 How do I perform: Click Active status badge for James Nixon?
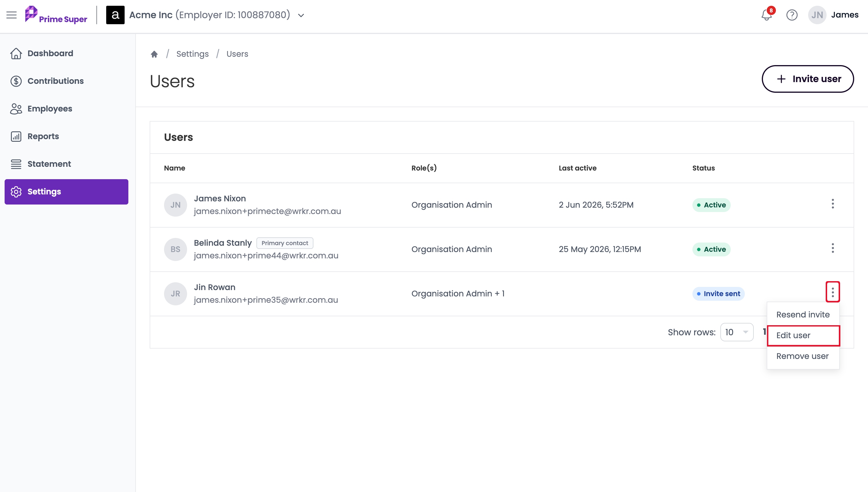711,205
